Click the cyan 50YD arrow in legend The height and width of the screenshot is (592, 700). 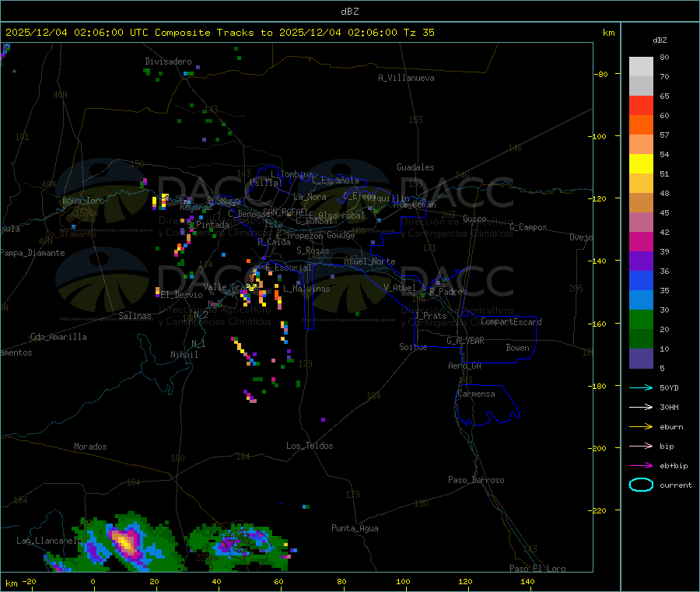tap(641, 387)
